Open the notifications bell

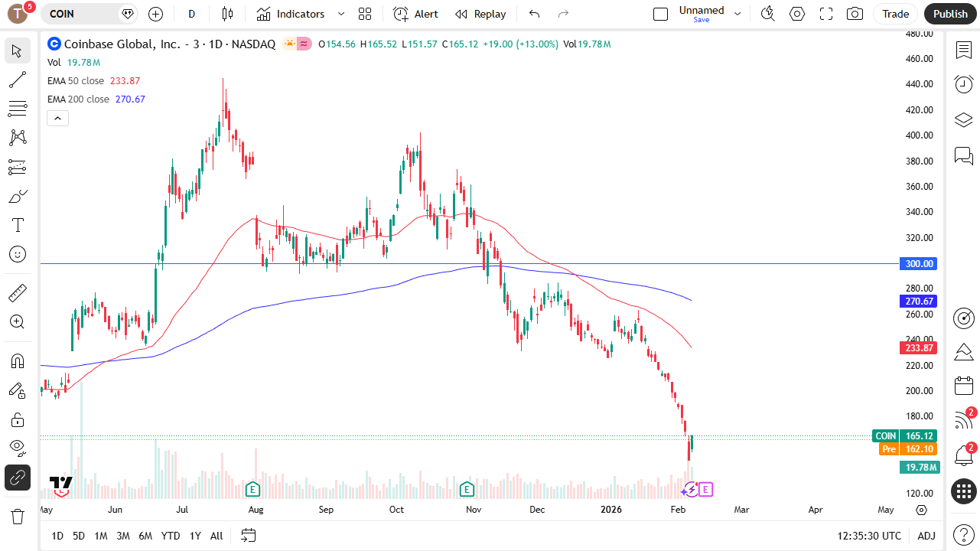[964, 456]
